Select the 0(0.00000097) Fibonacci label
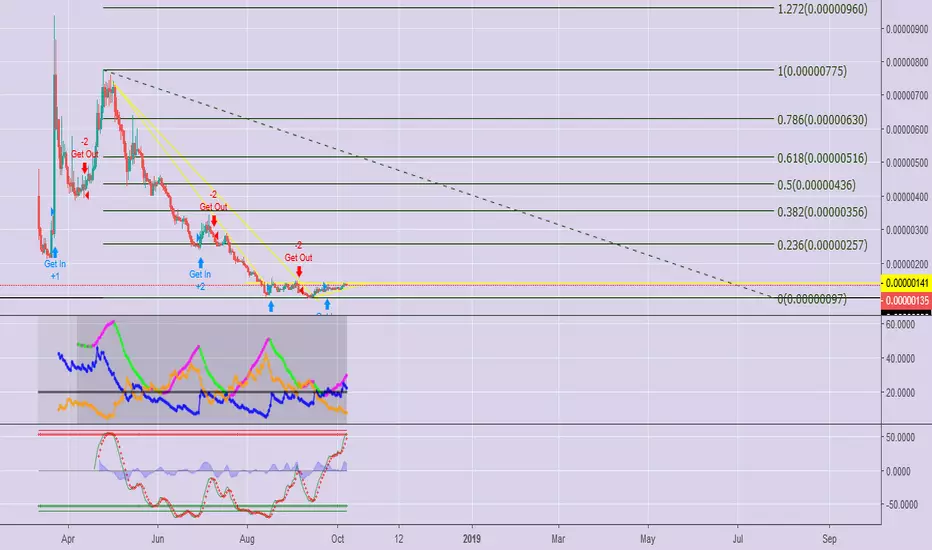 coord(812,299)
